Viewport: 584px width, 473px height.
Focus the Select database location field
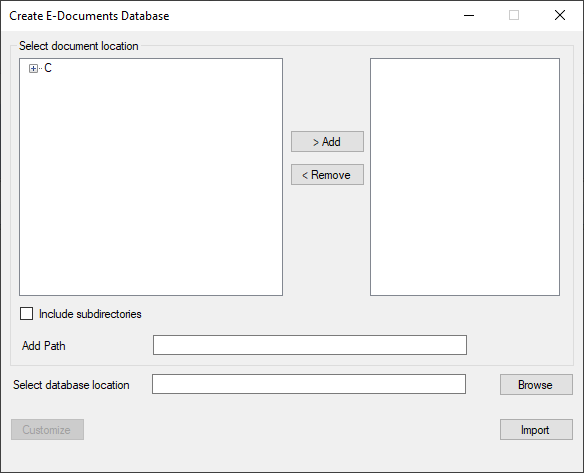pyautogui.click(x=309, y=384)
